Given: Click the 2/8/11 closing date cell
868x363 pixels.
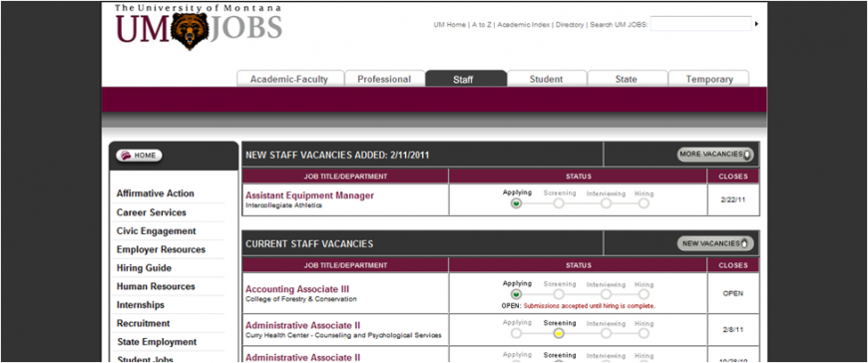Looking at the screenshot, I should (733, 330).
